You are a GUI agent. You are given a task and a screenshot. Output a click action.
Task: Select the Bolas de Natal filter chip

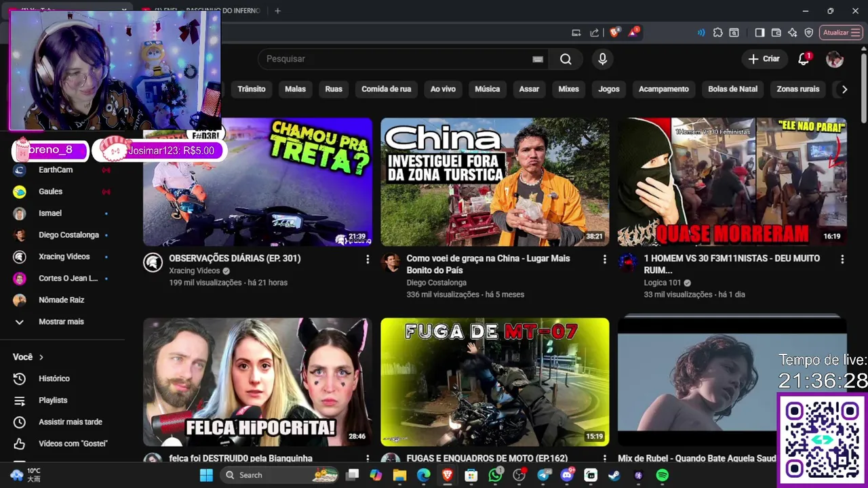pyautogui.click(x=732, y=89)
